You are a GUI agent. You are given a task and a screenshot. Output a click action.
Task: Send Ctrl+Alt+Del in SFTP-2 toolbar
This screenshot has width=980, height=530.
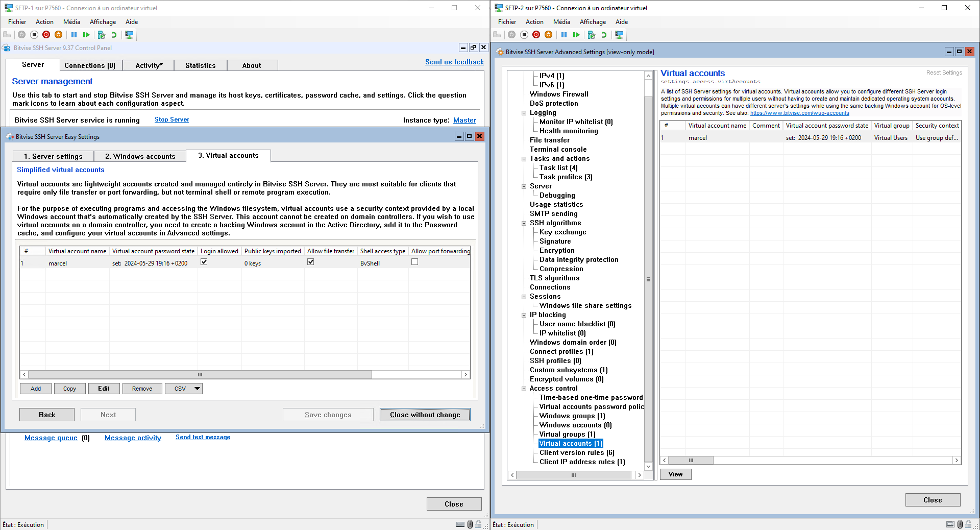pyautogui.click(x=497, y=35)
